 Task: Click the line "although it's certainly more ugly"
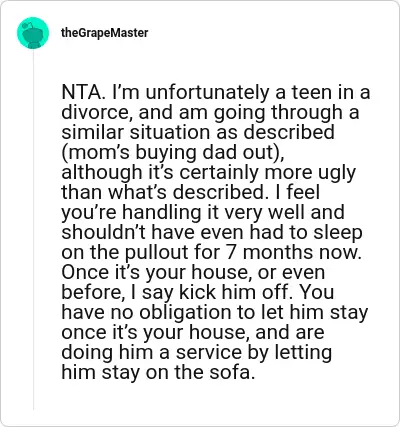[x=208, y=173]
